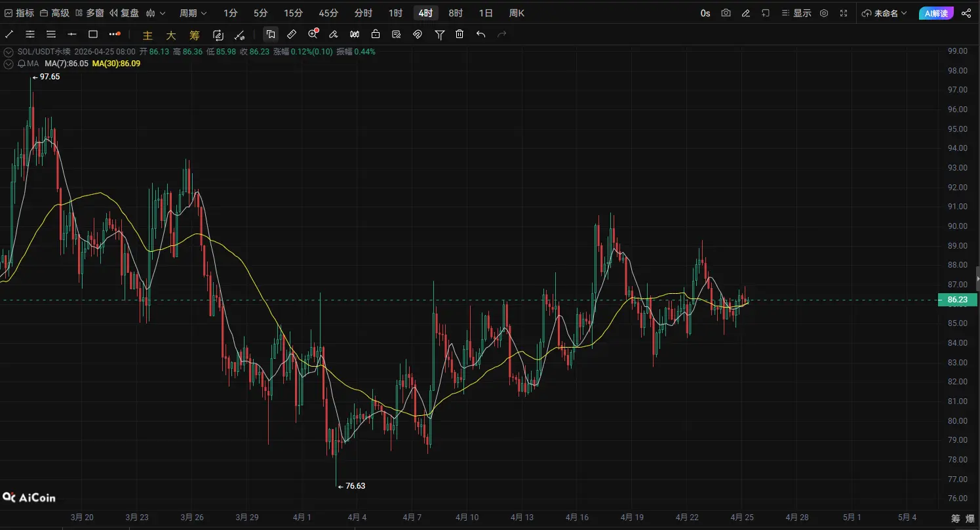
Task: Enter fullscreen chart mode
Action: coord(844,13)
